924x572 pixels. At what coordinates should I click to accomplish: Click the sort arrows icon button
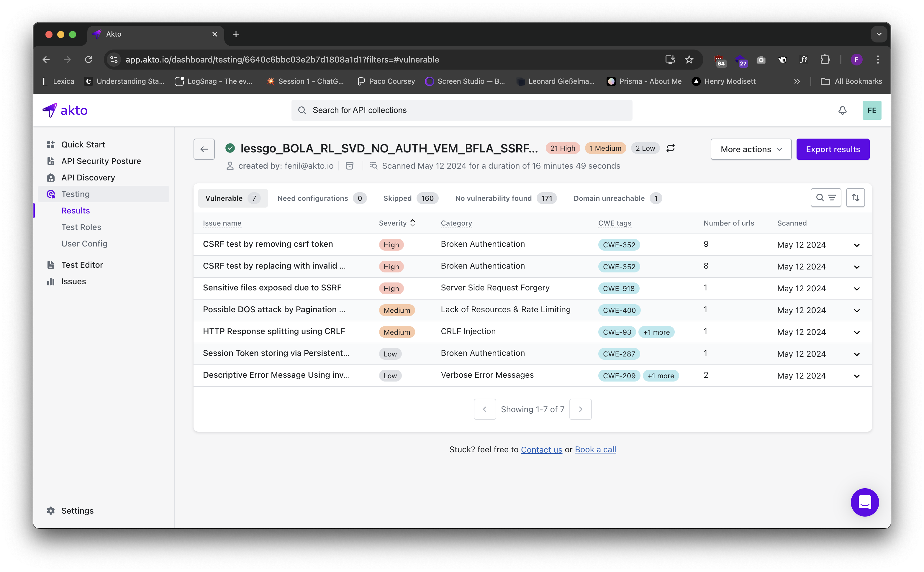(x=855, y=198)
